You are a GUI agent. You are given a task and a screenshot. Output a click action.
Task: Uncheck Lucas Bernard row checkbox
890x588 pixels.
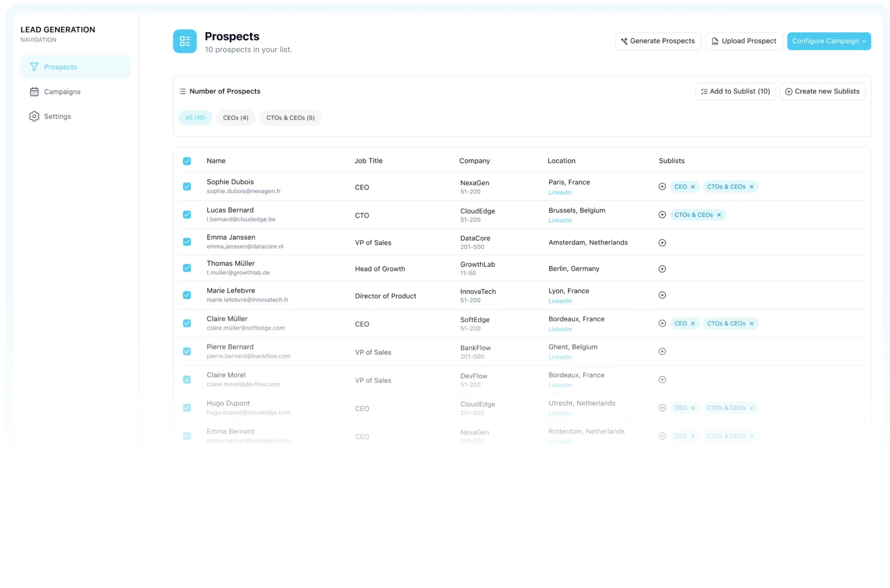click(187, 215)
